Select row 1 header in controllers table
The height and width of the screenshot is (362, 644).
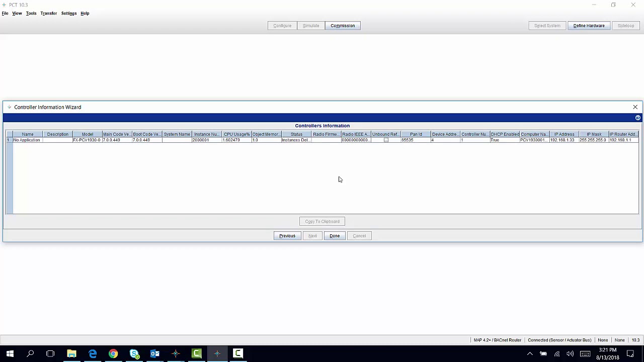tap(9, 140)
